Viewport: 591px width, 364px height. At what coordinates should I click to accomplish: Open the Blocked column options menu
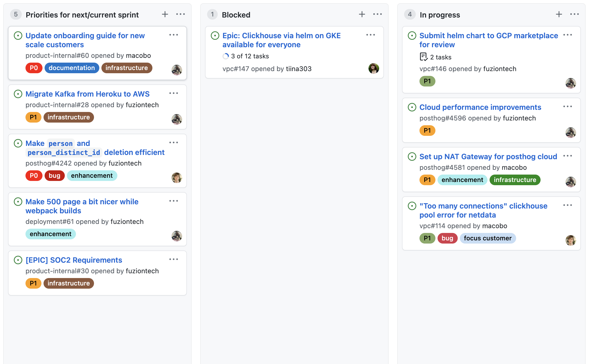point(377,14)
